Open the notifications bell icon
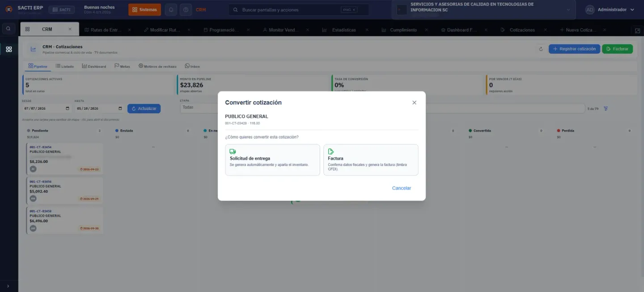The width and height of the screenshot is (644, 292). [171, 10]
